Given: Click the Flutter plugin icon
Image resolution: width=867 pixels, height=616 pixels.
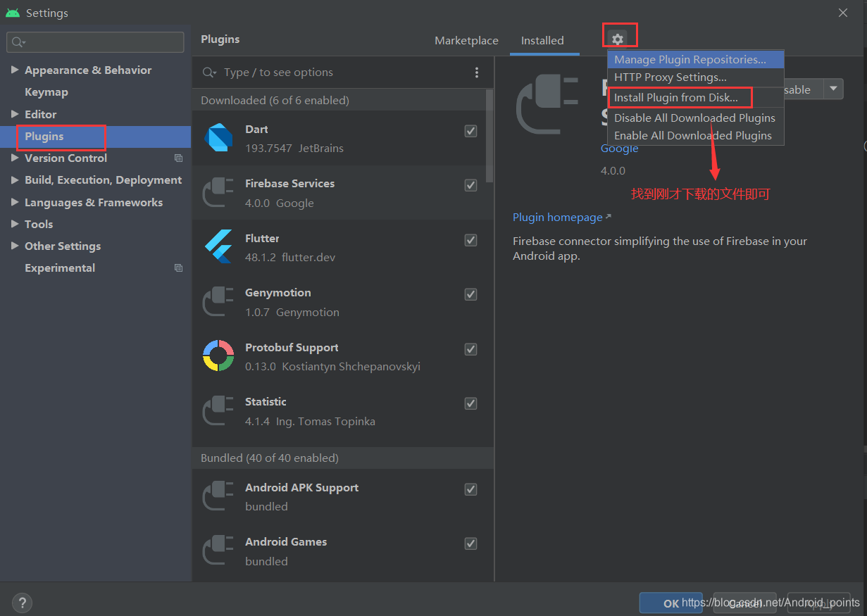Looking at the screenshot, I should pyautogui.click(x=218, y=247).
